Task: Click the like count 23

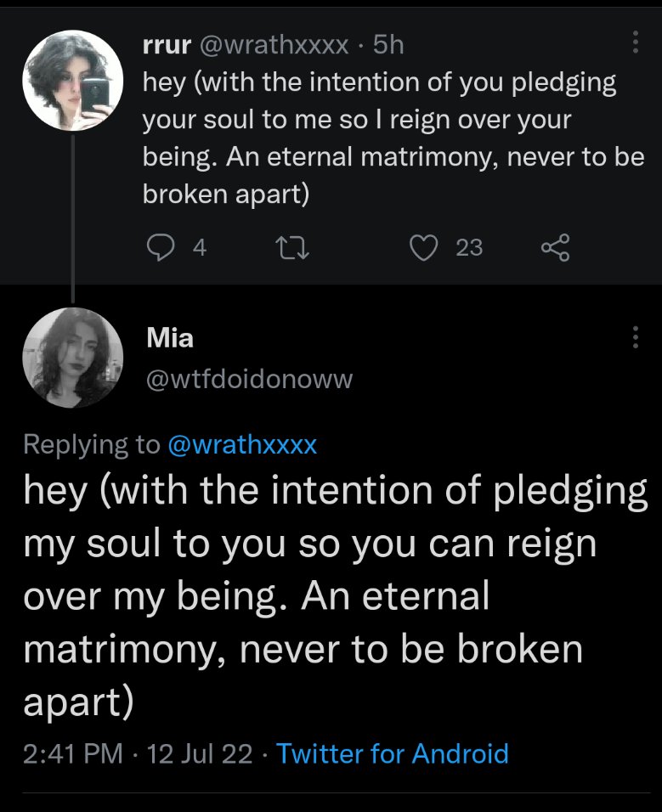Action: 469,247
